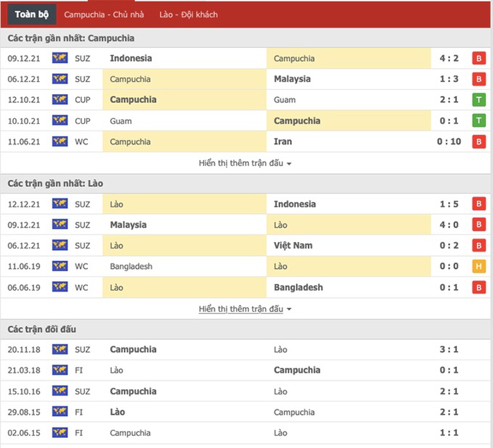Click Guam home team in 10.10.21 match
Screen dimensions: 493x448
coord(121,121)
